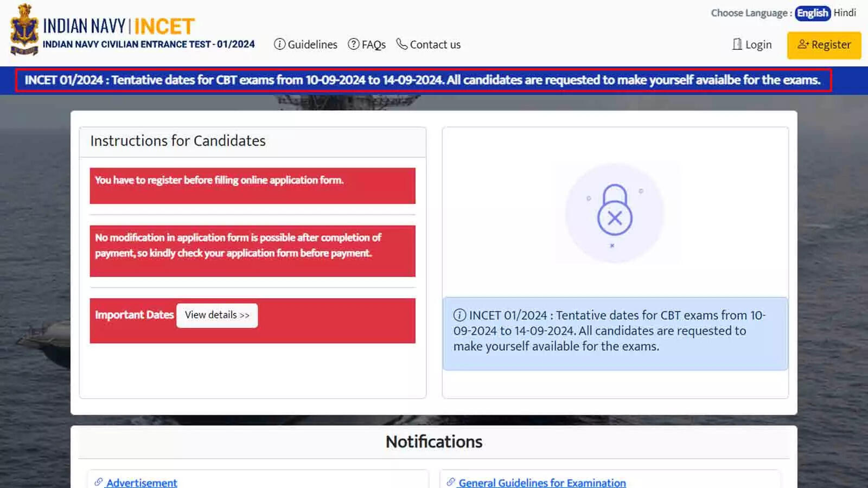Click the paperclip icon beside Advertisement
Screen dimensions: 868x488
pos(99,482)
